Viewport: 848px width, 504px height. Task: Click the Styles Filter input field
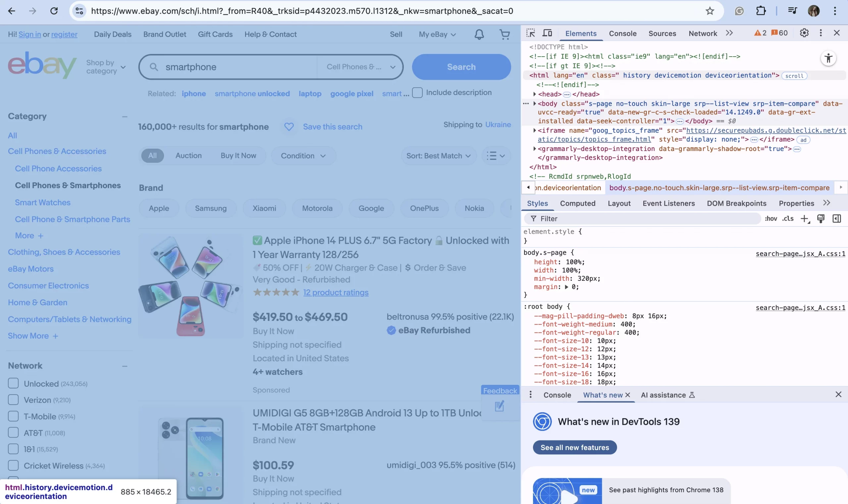click(642, 219)
